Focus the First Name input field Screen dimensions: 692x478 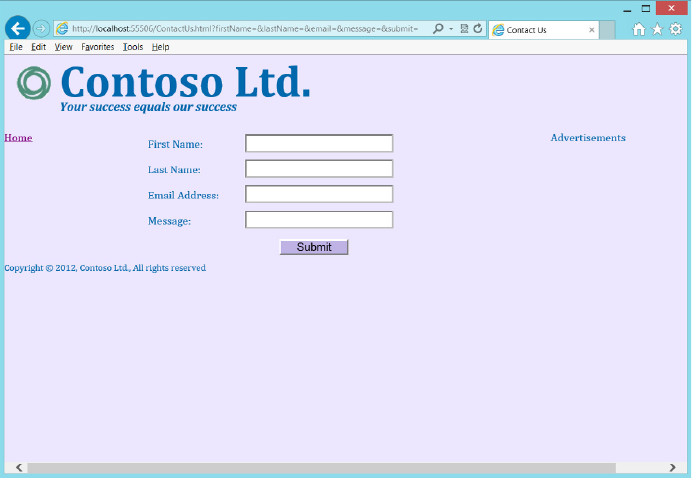click(319, 143)
